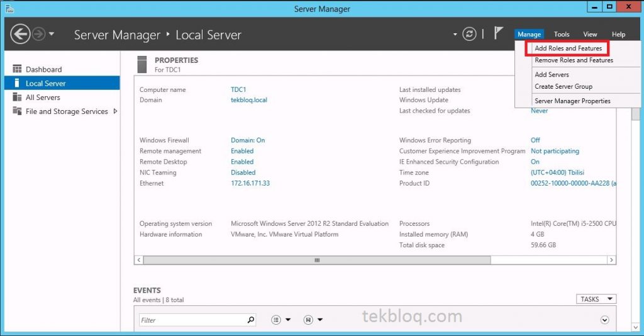Click the forward navigation arrow

click(38, 34)
